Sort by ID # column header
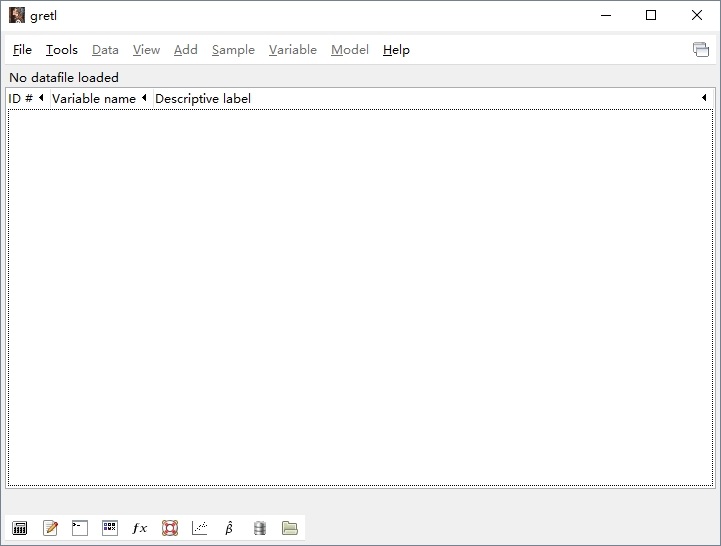Screen dimensions: 721x546 [27, 98]
